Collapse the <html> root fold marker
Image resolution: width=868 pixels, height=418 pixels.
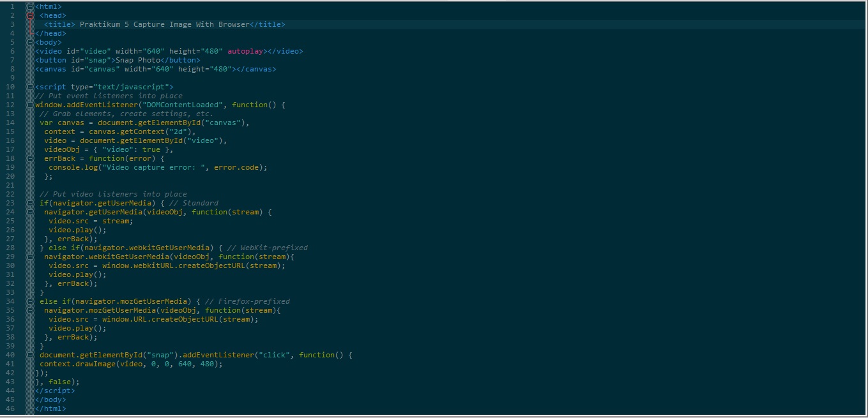click(29, 6)
